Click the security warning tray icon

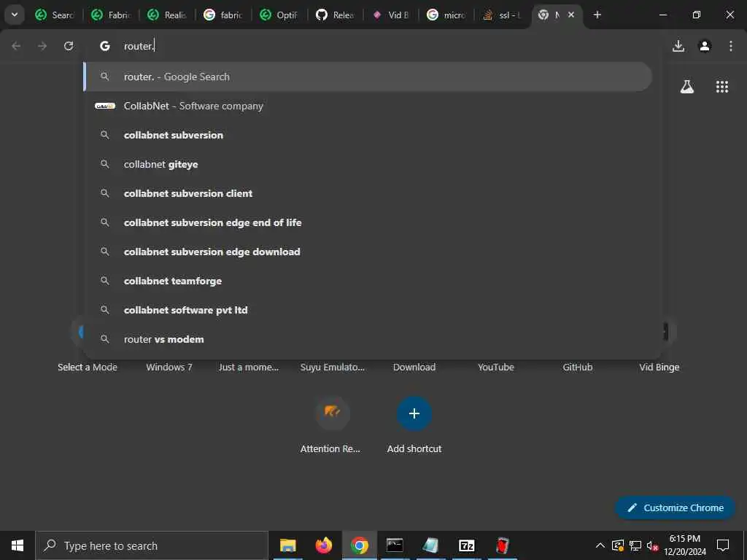618,545
